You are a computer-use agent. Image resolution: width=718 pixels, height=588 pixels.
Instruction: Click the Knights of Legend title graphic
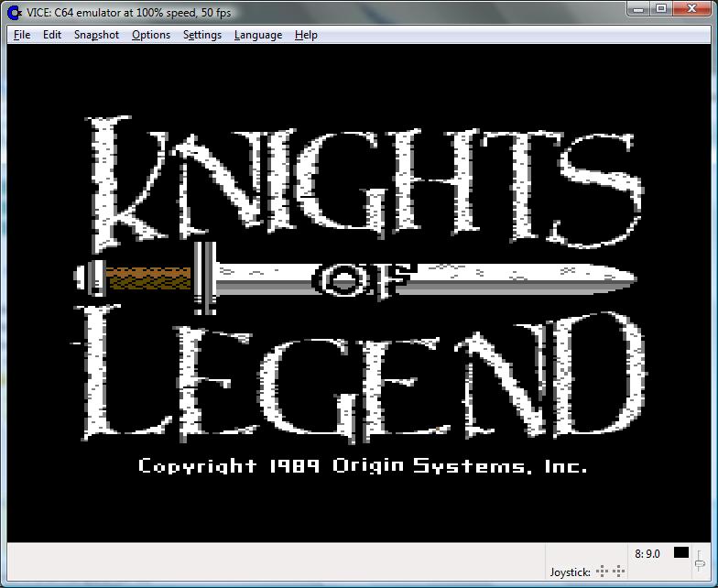[x=359, y=279]
